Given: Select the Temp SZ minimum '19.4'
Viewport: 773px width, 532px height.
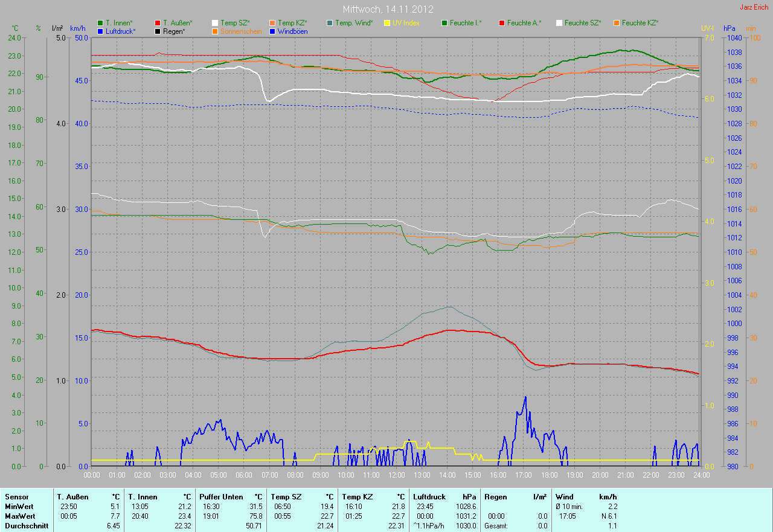Looking at the screenshot, I should pos(326,507).
